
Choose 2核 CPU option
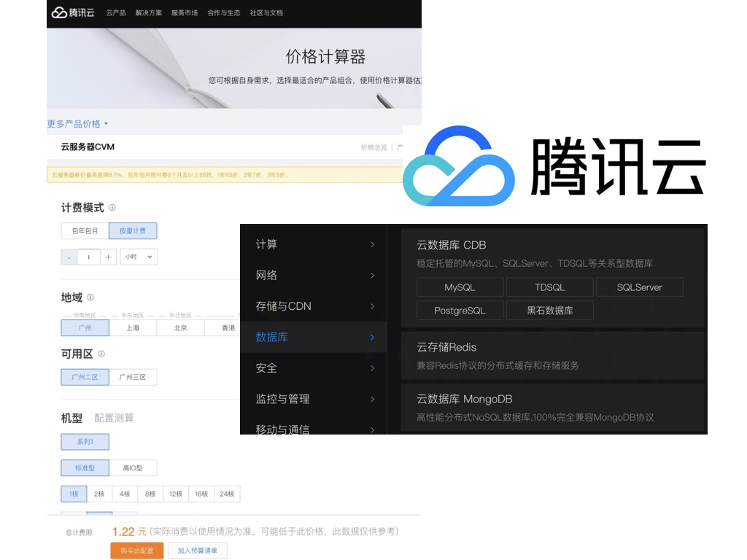[x=99, y=494]
